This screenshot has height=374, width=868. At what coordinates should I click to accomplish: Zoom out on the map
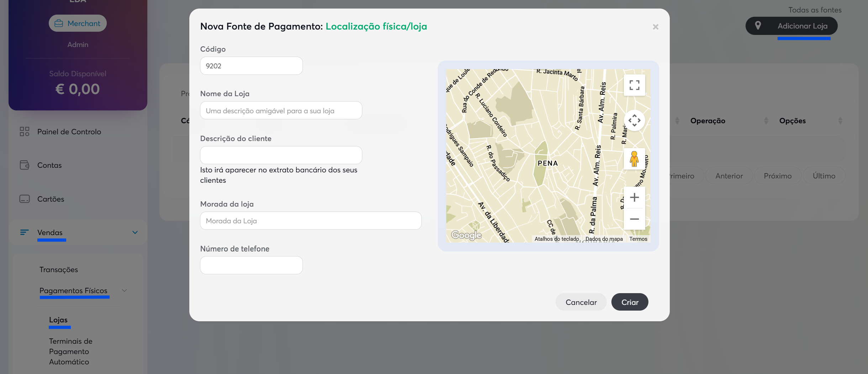[634, 219]
